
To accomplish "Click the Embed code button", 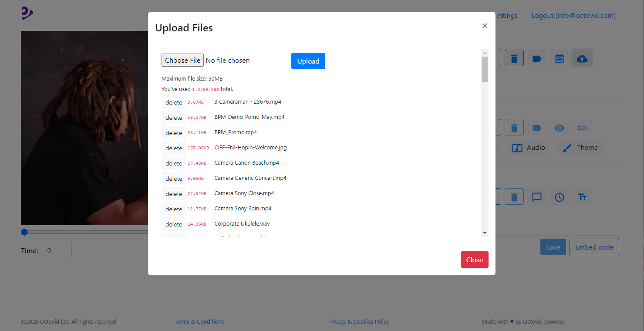I will 594,247.
